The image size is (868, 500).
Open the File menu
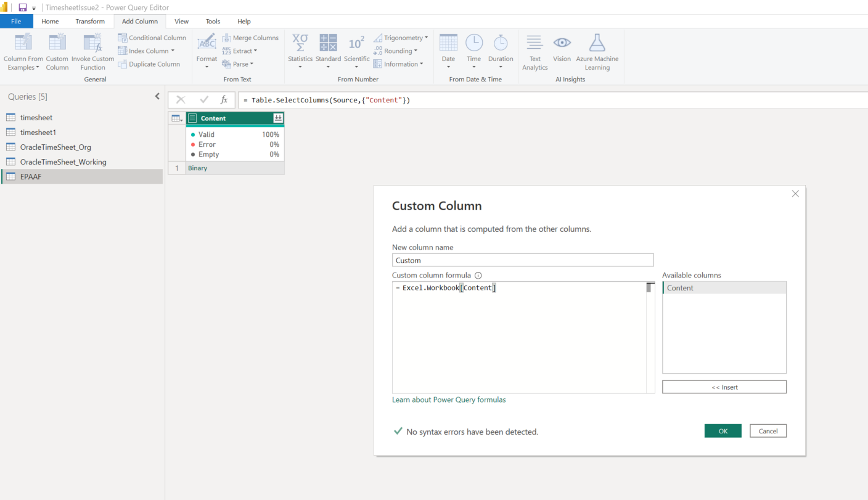click(16, 22)
